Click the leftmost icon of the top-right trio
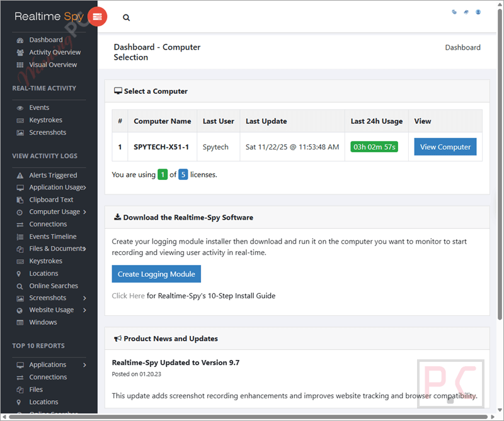Viewport: 504px width, 421px height. click(454, 12)
